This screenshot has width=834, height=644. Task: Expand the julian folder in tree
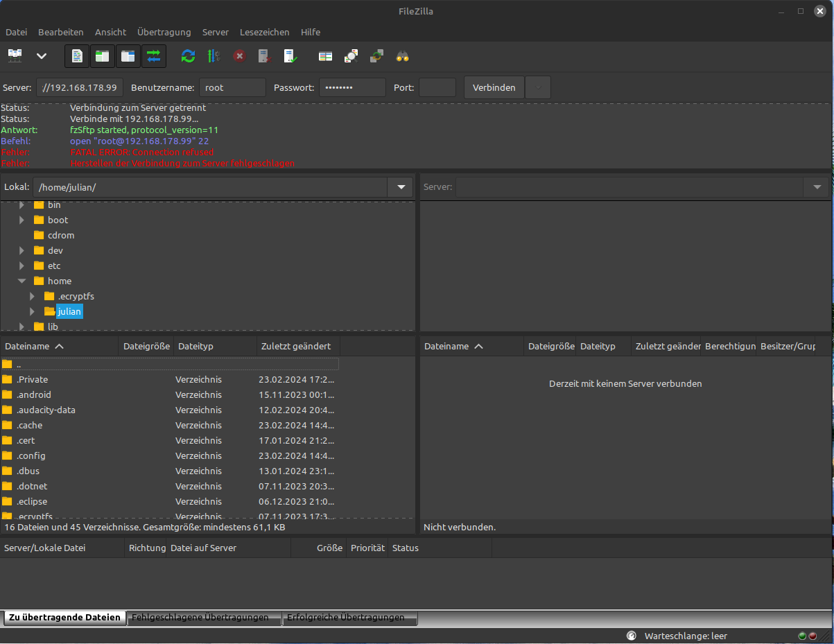(32, 312)
